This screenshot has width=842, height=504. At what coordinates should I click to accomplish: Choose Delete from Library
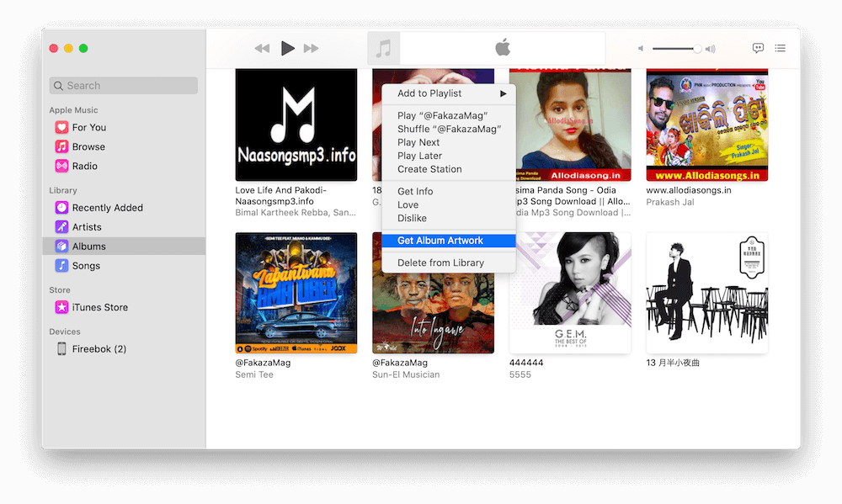[x=449, y=263]
